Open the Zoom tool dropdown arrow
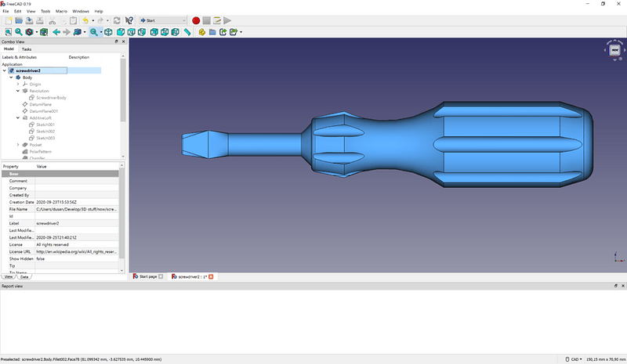Viewport: 627px width, 364px height. point(101,32)
